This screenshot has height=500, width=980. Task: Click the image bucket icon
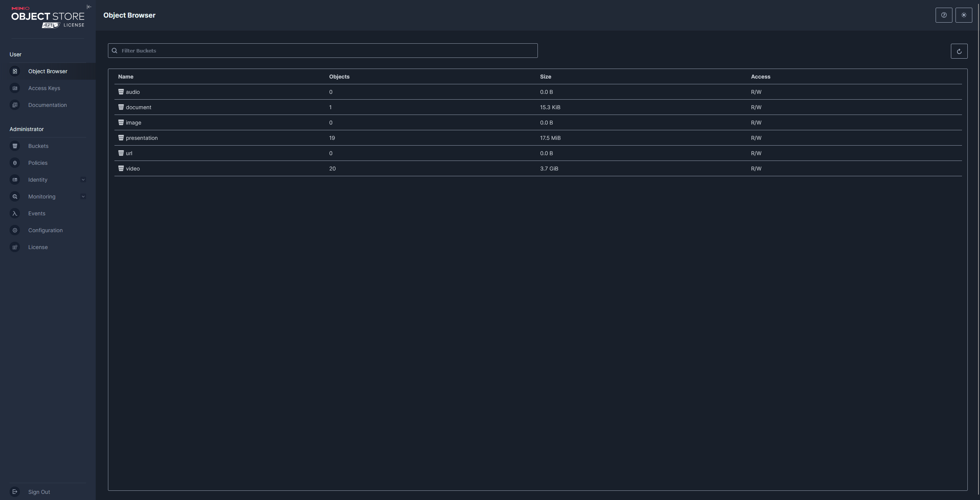pos(121,122)
